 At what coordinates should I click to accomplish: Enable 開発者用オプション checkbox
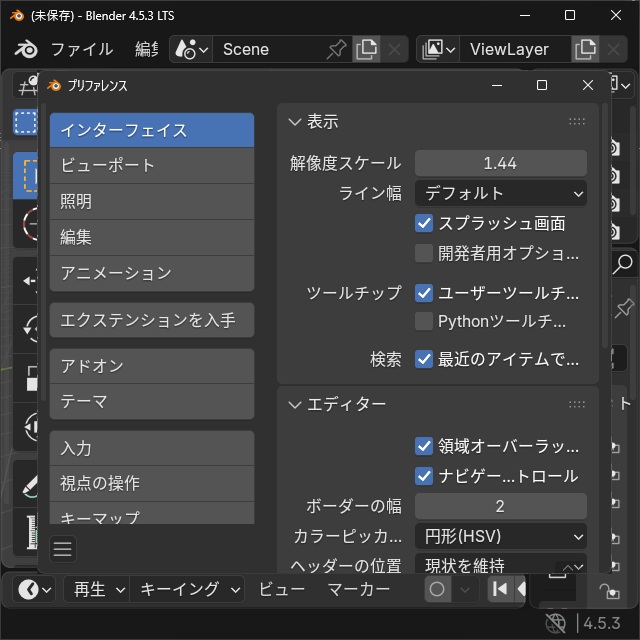[424, 253]
